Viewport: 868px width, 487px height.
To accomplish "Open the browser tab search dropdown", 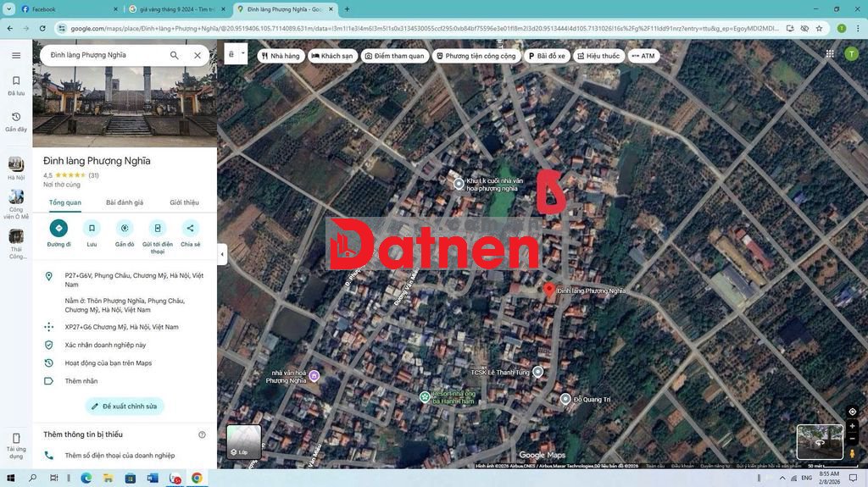I will [9, 9].
